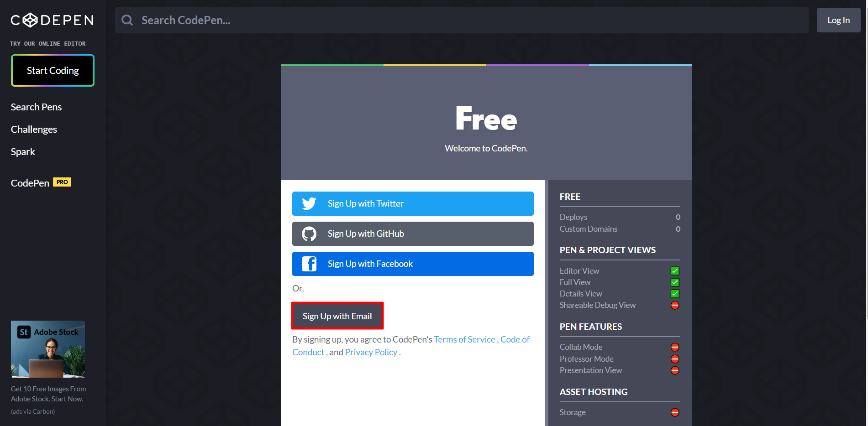
Task: Click the Deploys row label
Action: click(573, 217)
